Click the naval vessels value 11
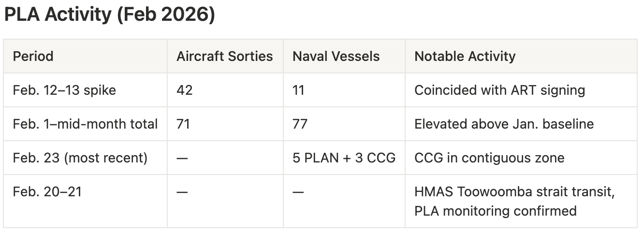Screen dimensions: 644x234 tap(298, 90)
